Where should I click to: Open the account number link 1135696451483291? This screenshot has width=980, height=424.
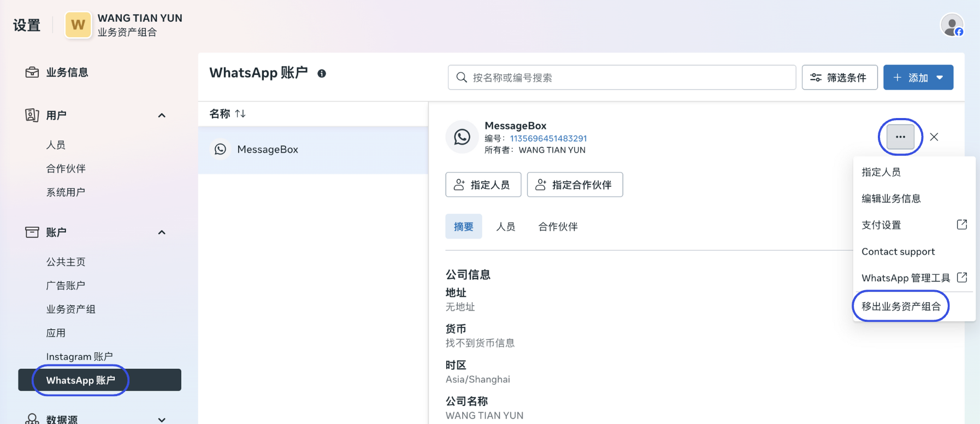click(548, 139)
